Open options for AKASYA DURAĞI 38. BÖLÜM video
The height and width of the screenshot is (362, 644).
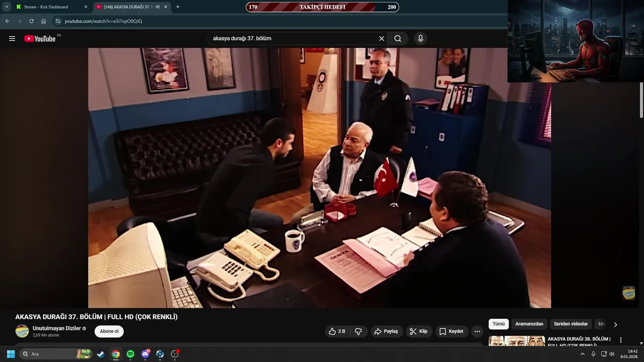click(620, 340)
